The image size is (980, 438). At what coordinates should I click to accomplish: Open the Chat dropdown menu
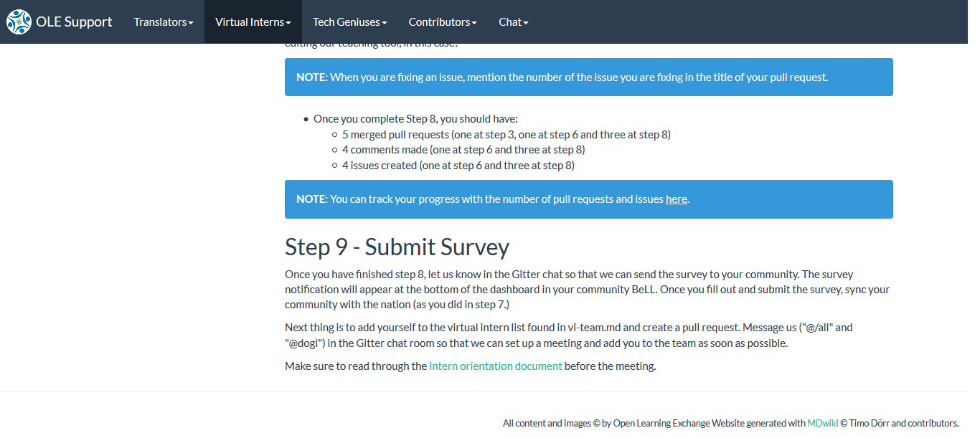[513, 22]
